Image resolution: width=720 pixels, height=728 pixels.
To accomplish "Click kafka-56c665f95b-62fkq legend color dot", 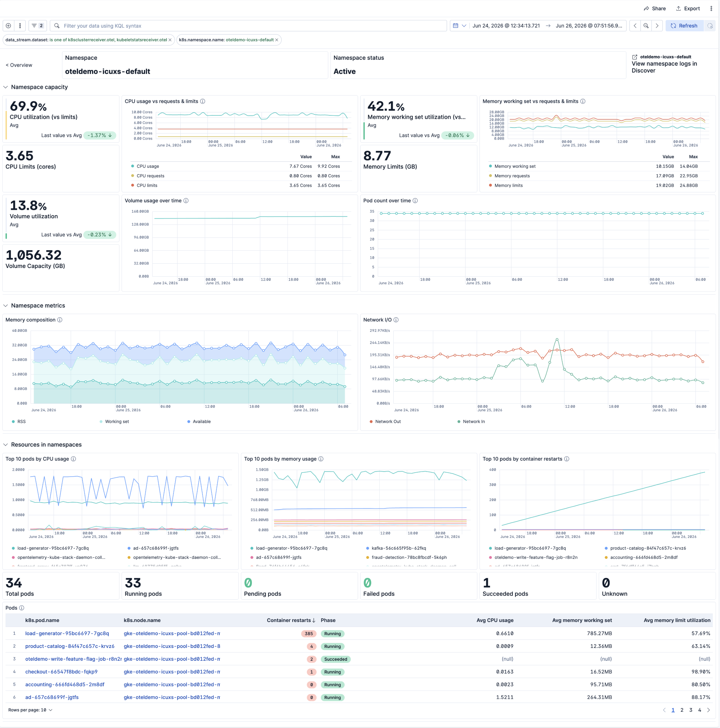I will click(x=367, y=548).
